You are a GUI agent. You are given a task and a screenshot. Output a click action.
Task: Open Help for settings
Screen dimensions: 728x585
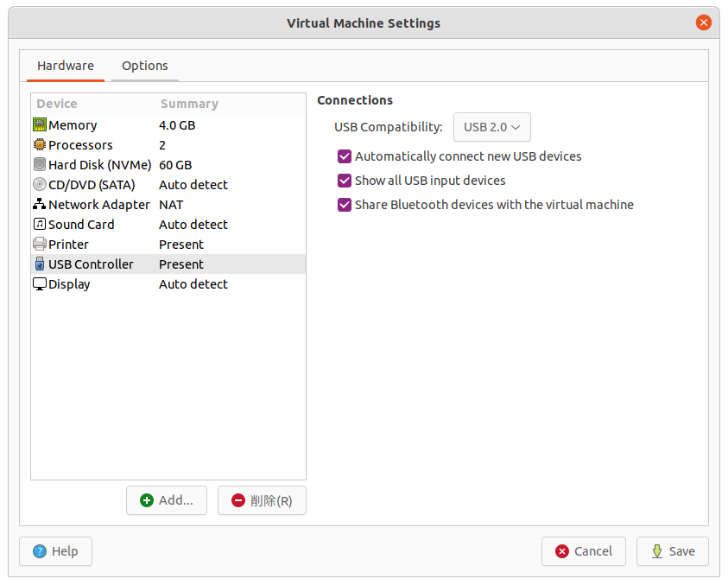[56, 551]
